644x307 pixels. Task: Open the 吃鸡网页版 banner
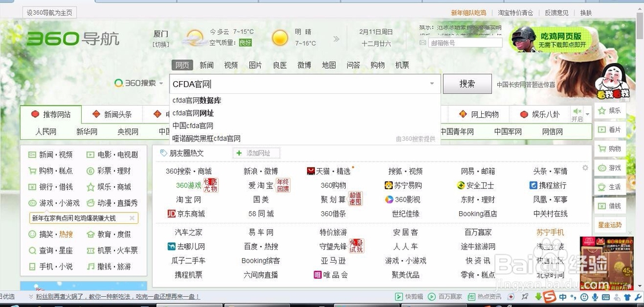(551, 39)
